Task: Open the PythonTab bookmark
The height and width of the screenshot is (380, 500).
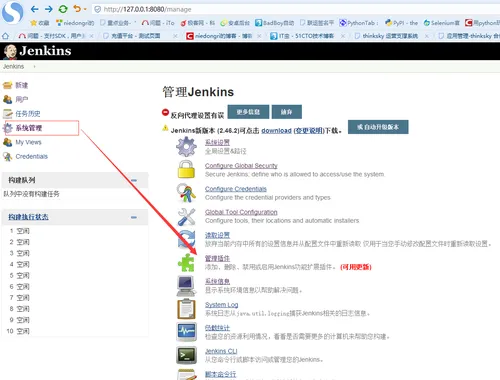Action: [359, 23]
